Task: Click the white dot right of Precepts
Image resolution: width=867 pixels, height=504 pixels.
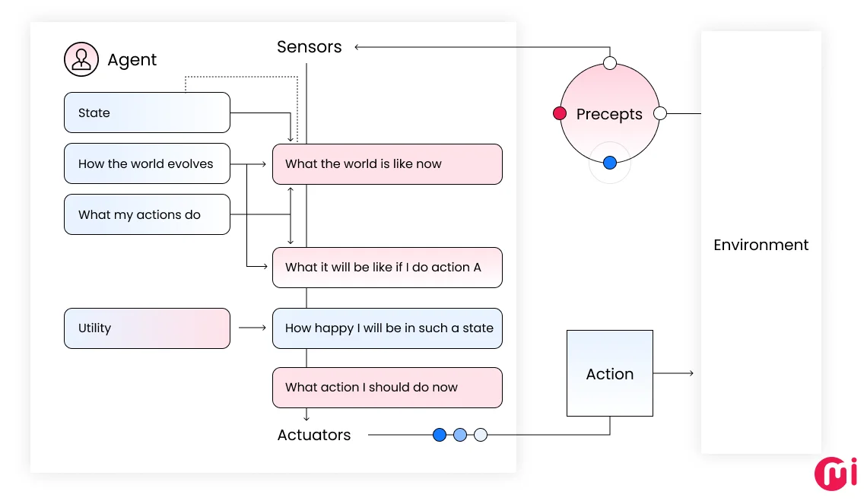Action: 660,114
